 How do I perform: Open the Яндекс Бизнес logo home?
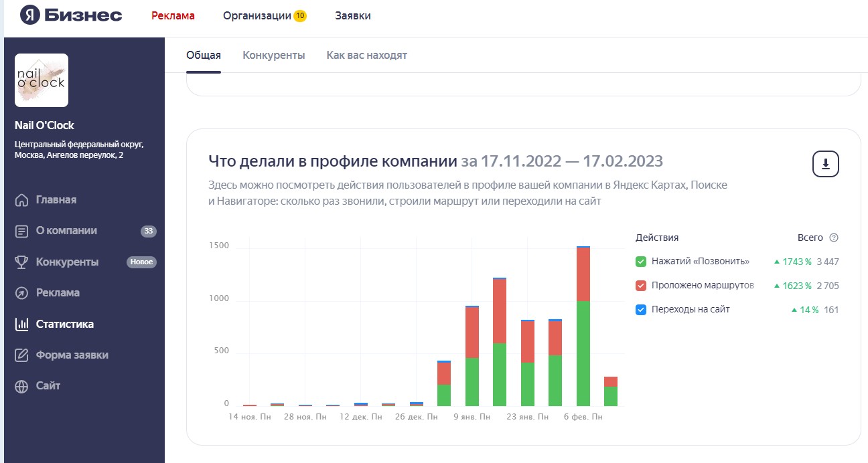click(71, 15)
